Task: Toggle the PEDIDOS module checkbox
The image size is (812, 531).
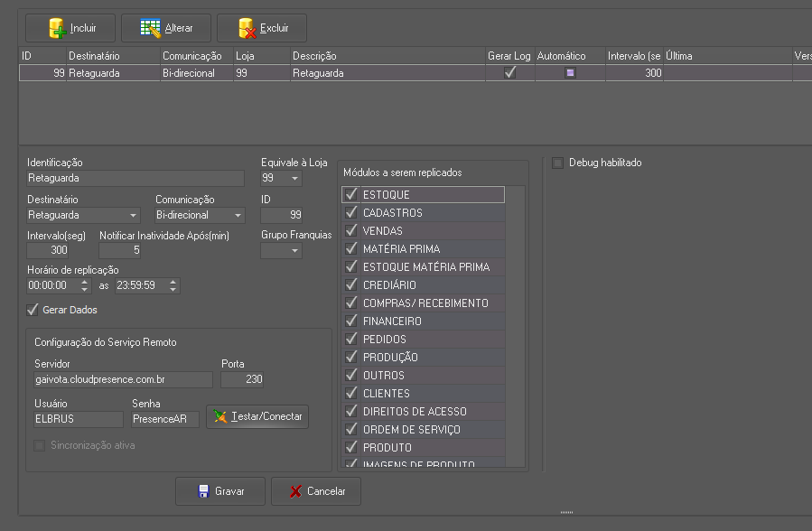Action: pyautogui.click(x=351, y=339)
